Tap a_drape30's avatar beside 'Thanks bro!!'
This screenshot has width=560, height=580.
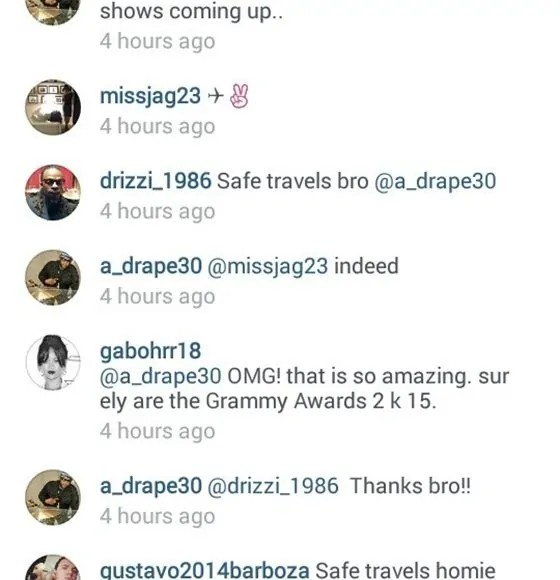point(53,498)
